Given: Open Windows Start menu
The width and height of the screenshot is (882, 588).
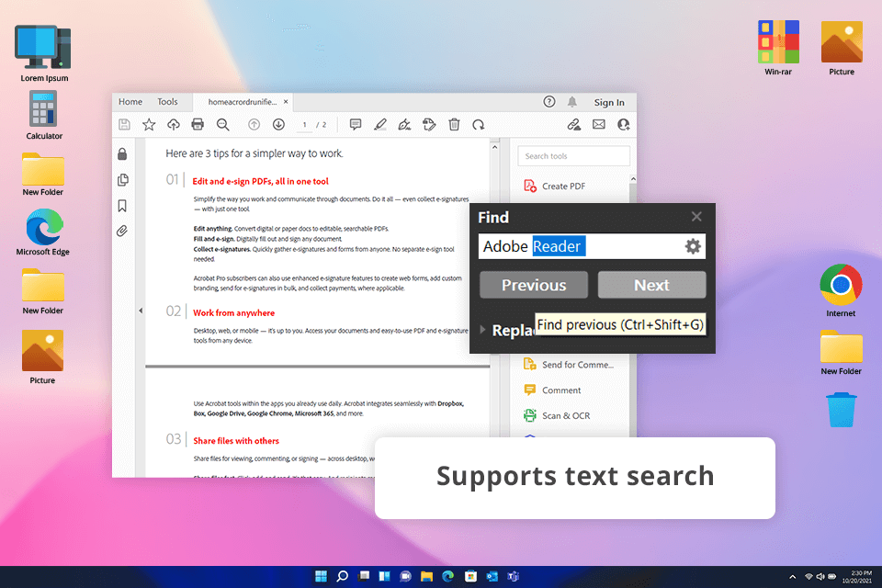Looking at the screenshot, I should click(x=322, y=576).
